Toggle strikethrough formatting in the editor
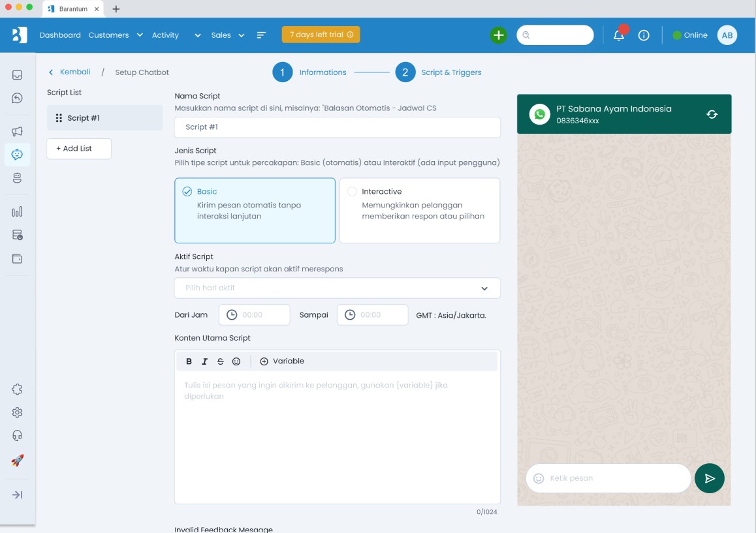This screenshot has height=533, width=756. click(x=220, y=361)
